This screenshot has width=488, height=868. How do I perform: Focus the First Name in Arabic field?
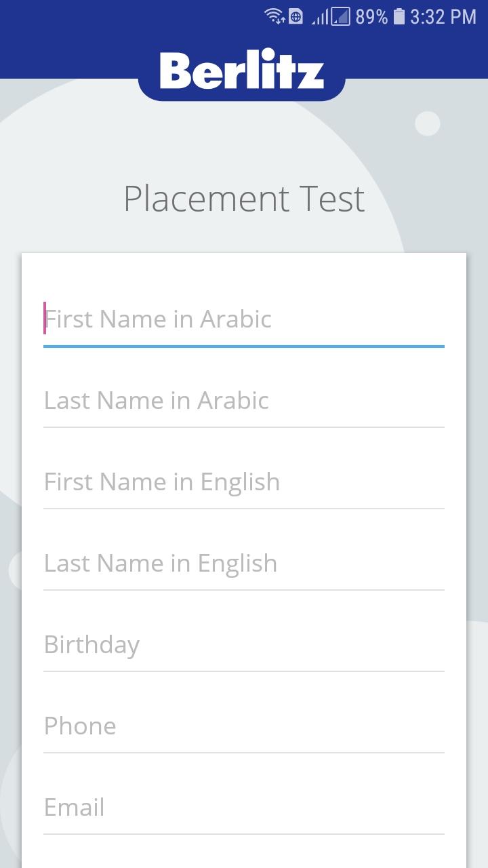coord(244,319)
